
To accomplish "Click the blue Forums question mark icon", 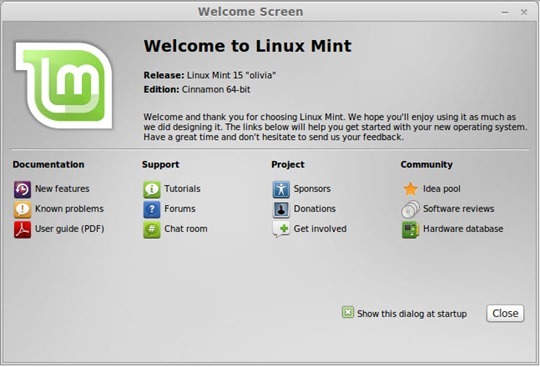I will pos(152,209).
